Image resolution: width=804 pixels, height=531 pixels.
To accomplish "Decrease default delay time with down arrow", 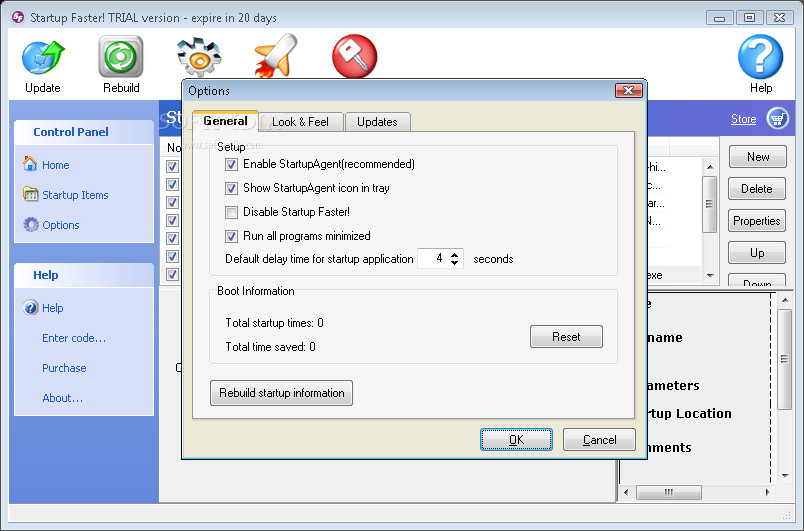I will pos(454,262).
